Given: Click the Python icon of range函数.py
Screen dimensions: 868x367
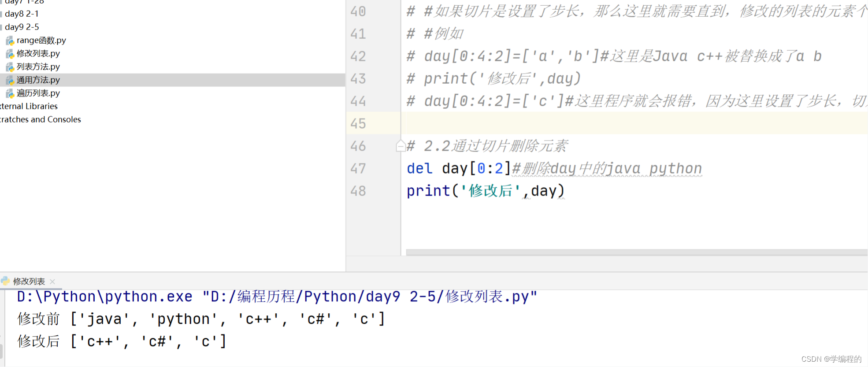Looking at the screenshot, I should 10,41.
